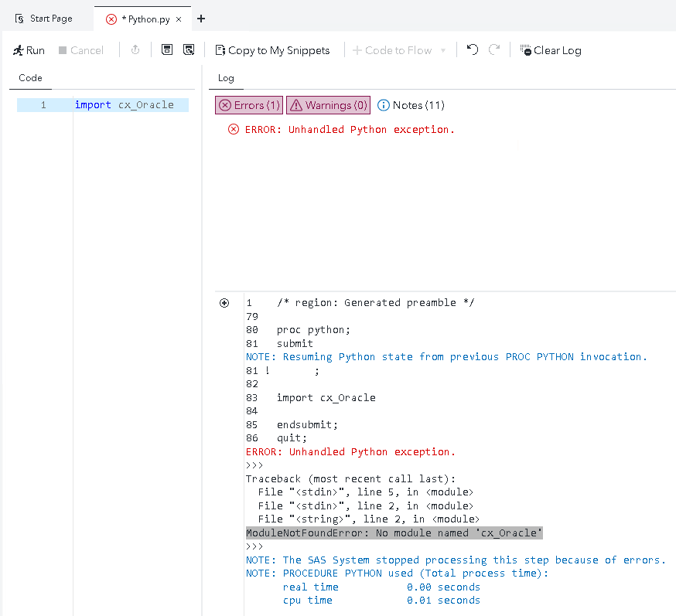Click the 'Traceback (most recent call last):' line
This screenshot has height=616, width=676.
point(350,478)
